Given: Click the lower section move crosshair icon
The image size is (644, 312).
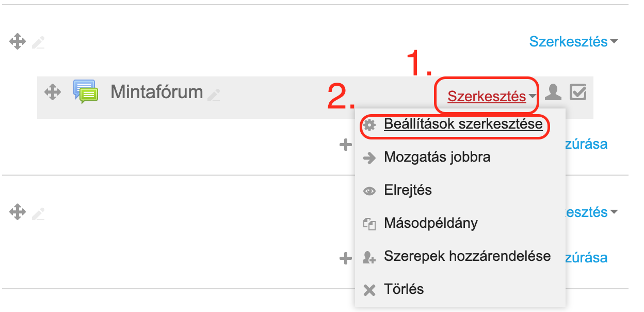Looking at the screenshot, I should pos(18,212).
